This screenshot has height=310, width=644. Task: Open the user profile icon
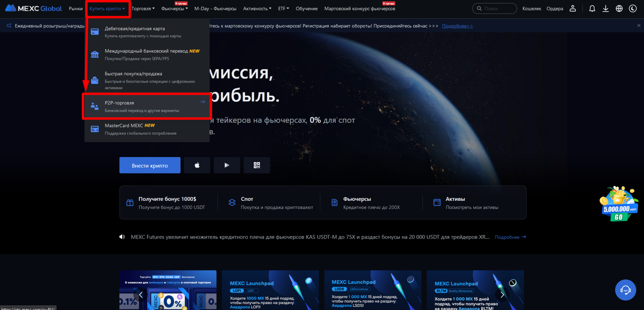click(x=573, y=8)
